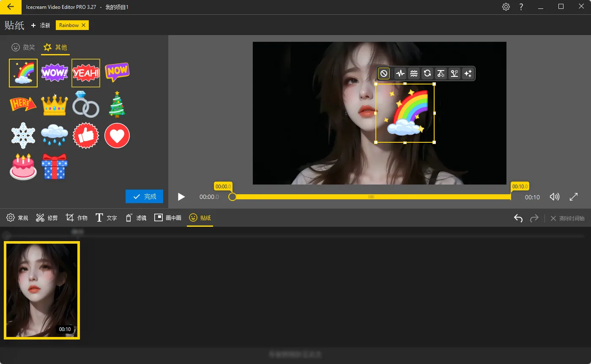Add the snowflake sticker
591x364 pixels.
click(23, 136)
